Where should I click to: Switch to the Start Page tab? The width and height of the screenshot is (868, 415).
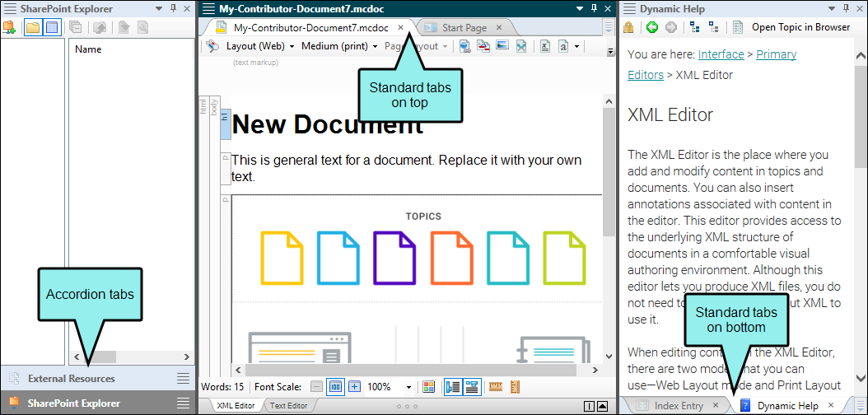463,27
